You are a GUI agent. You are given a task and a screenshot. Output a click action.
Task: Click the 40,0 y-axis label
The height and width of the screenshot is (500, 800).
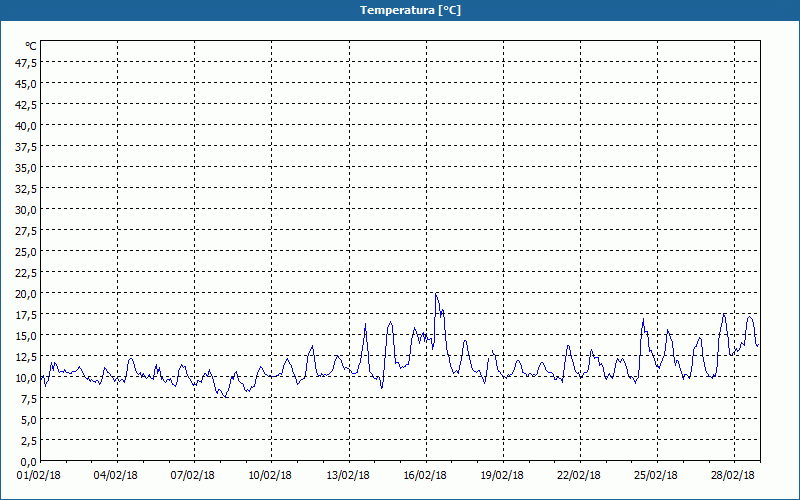pos(27,126)
